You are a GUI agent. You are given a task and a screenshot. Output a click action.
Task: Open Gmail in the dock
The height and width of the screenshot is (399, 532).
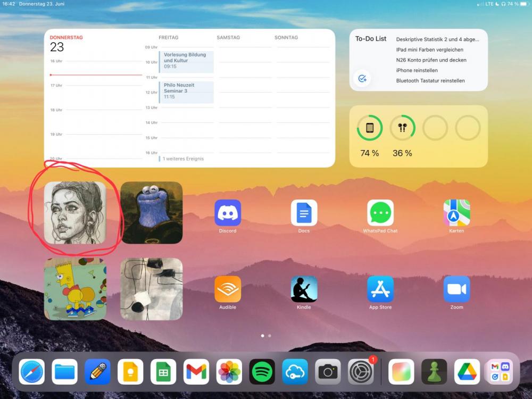196,372
